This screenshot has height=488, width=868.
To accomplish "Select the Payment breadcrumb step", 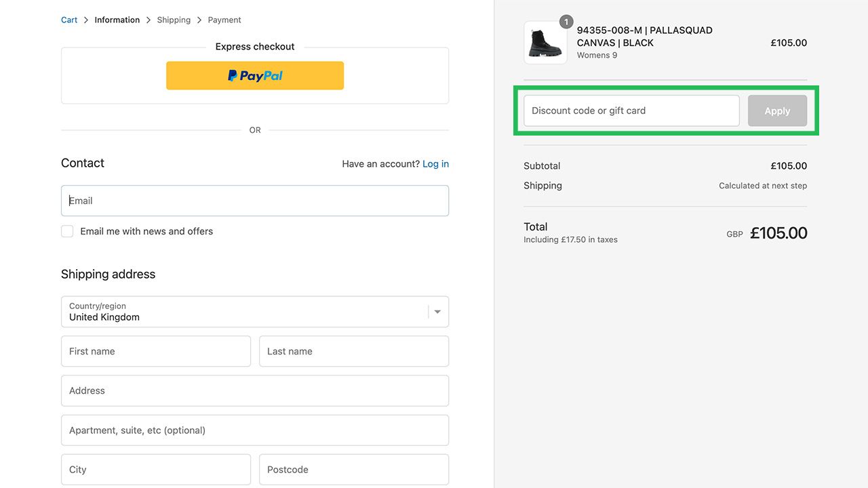I will click(x=224, y=20).
